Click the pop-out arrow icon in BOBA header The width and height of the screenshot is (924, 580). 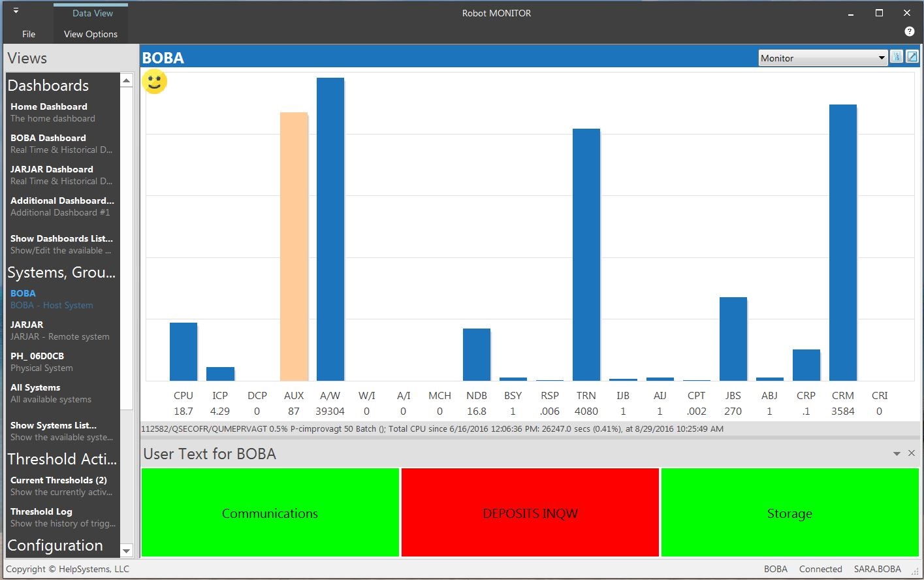912,57
